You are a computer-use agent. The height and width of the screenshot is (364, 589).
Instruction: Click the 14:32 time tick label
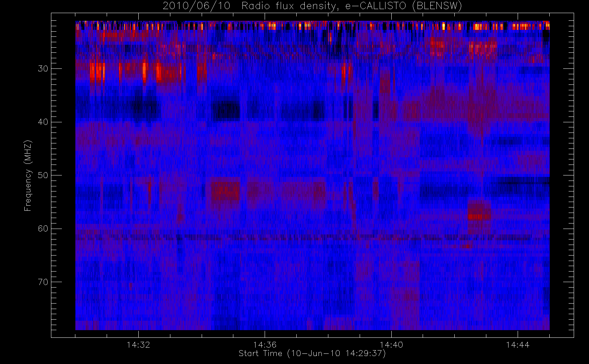click(x=138, y=345)
